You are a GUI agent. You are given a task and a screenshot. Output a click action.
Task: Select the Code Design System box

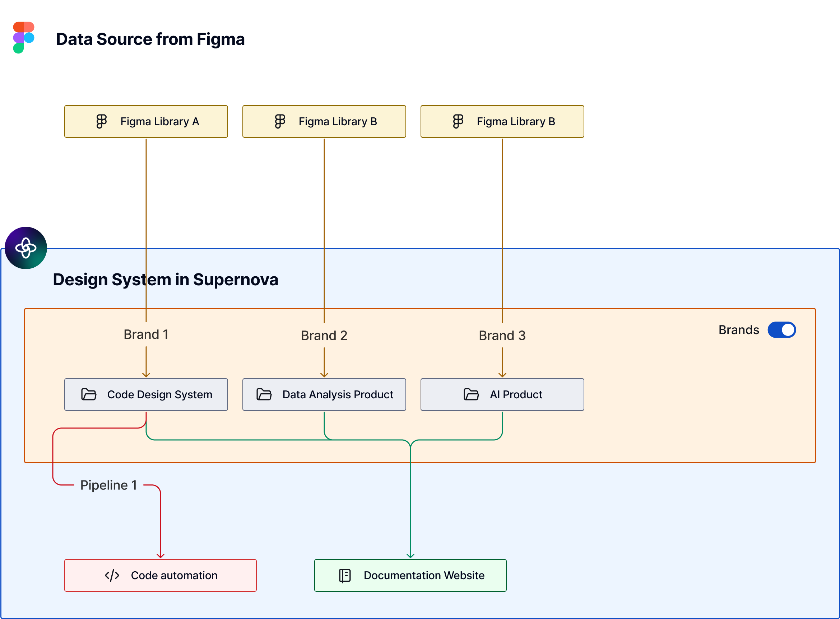pos(146,395)
